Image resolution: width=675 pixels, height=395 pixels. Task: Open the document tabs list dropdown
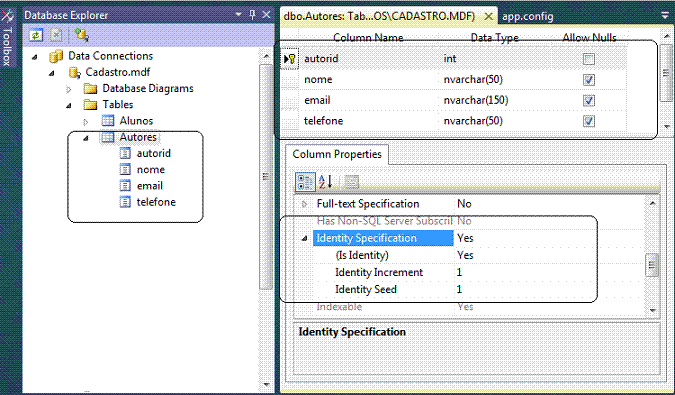(665, 15)
